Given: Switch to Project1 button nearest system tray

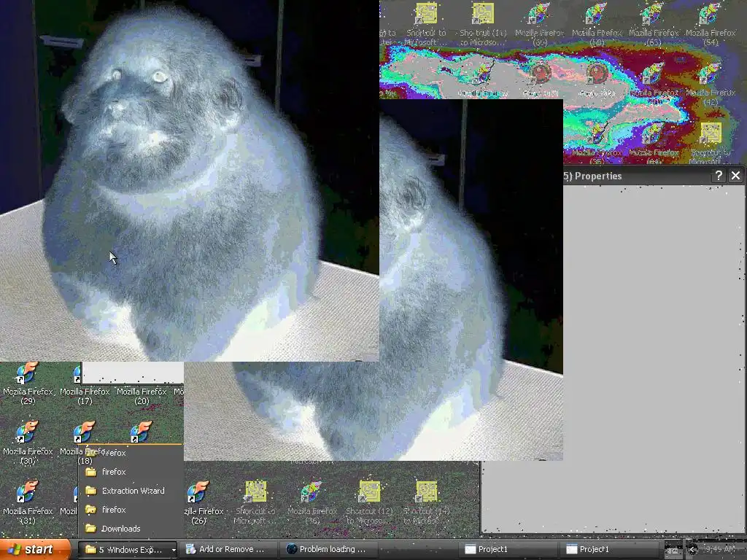Looking at the screenshot, I should 609,550.
